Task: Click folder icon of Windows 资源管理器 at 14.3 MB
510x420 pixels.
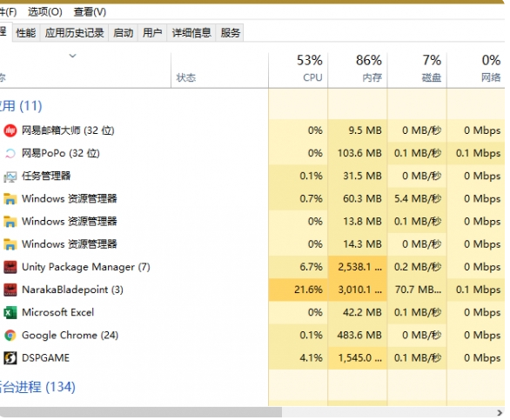Action: coord(10,244)
